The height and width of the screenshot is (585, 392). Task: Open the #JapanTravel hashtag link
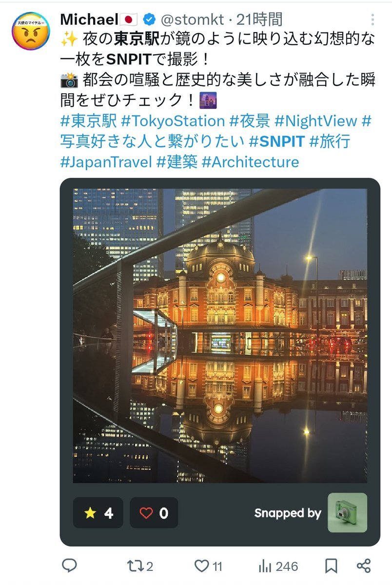click(x=106, y=162)
